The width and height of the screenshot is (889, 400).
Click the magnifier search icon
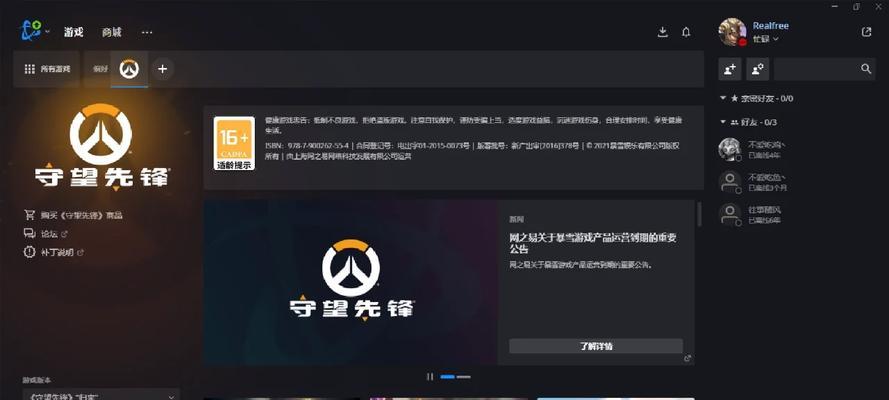[866, 69]
